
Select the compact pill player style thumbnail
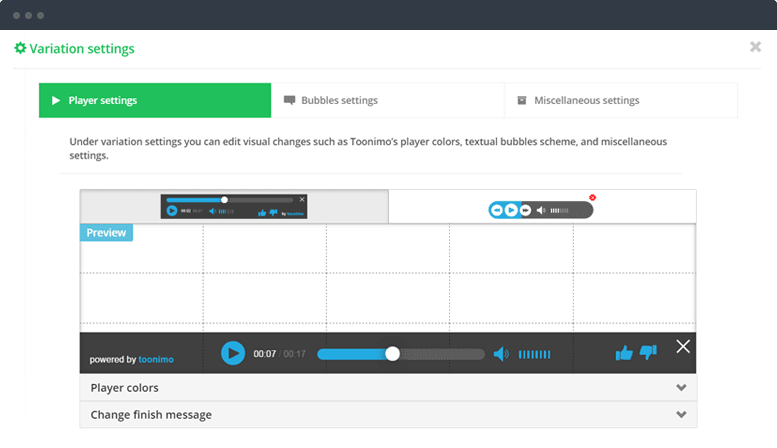541,210
